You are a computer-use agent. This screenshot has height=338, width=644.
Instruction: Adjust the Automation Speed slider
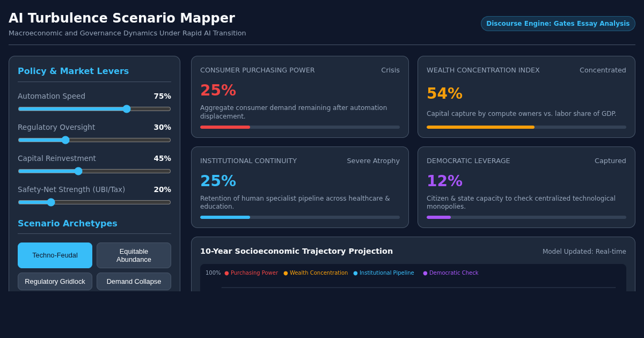pos(94,109)
